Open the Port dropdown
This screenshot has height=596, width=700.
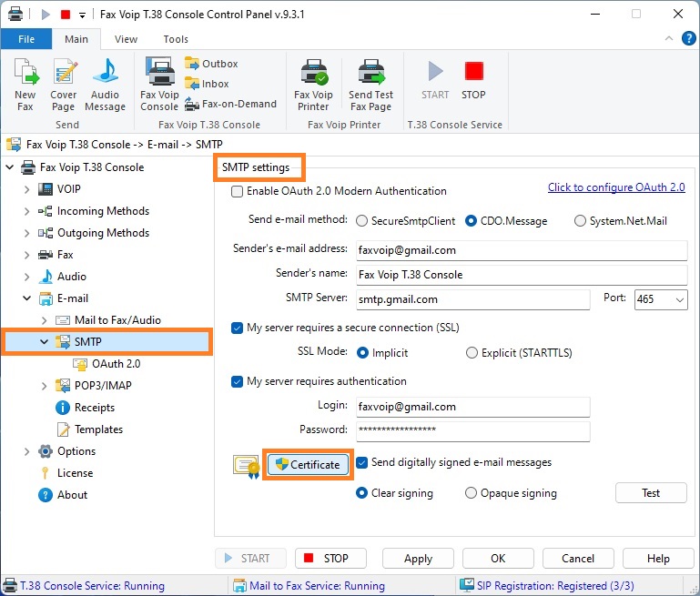(679, 299)
